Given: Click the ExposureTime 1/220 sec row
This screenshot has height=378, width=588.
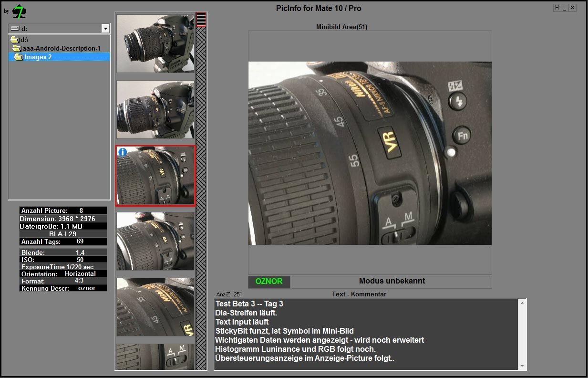Looking at the screenshot, I should pos(63,267).
